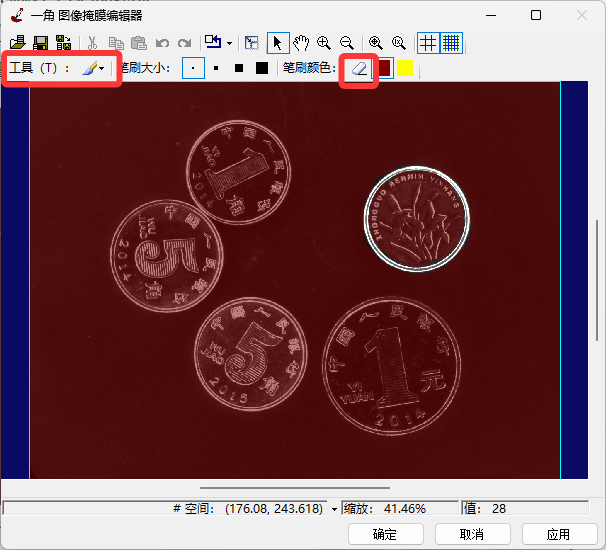Cut selection with the scissors icon

point(92,43)
